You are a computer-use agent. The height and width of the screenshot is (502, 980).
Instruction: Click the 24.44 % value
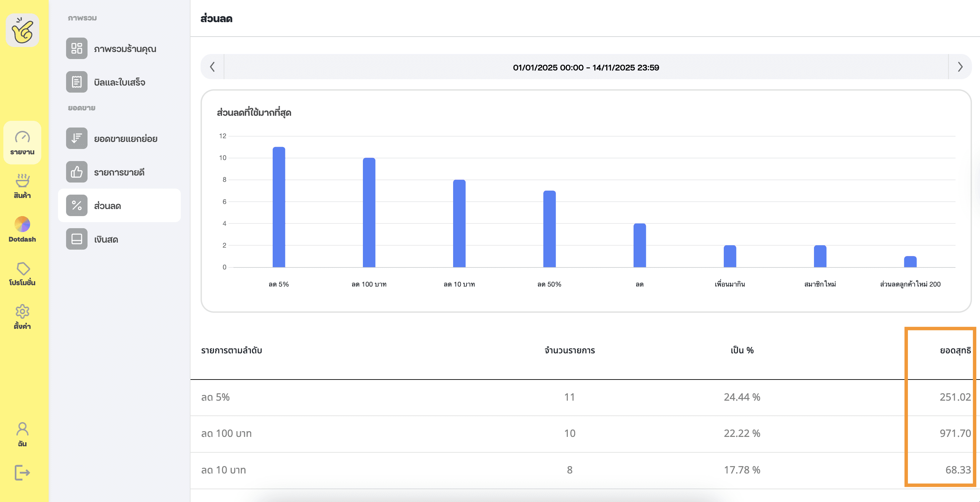pyautogui.click(x=742, y=397)
